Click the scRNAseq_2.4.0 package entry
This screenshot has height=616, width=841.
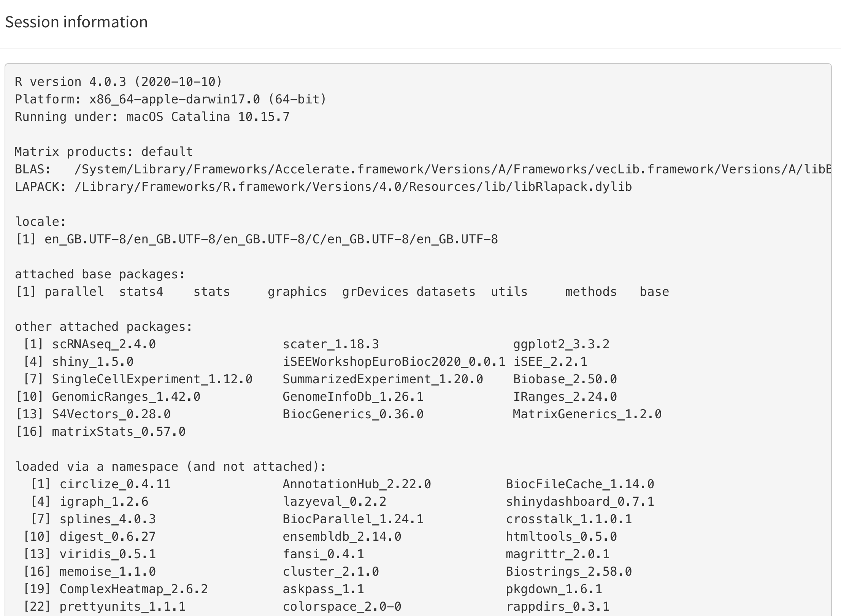pos(104,344)
